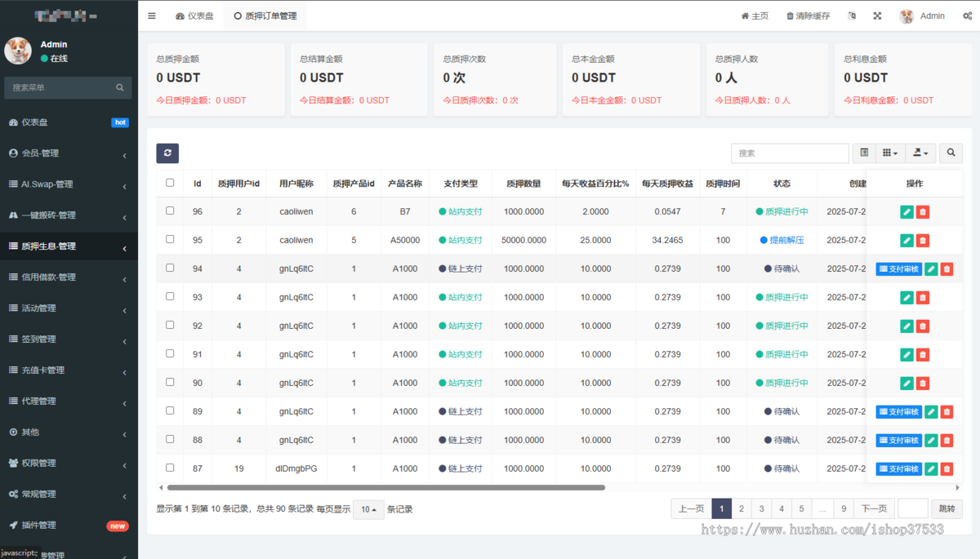The image size is (980, 559).
Task: Go to the 下一页 next page
Action: [874, 508]
